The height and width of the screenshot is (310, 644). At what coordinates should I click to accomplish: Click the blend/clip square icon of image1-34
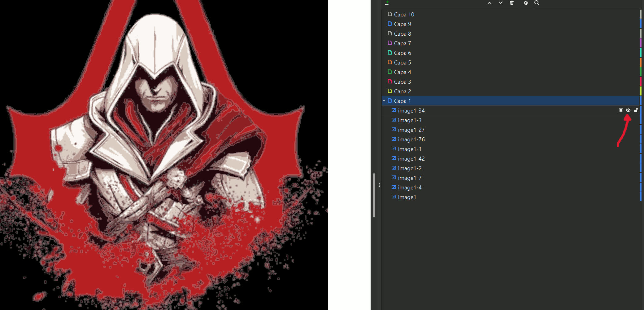pos(621,110)
